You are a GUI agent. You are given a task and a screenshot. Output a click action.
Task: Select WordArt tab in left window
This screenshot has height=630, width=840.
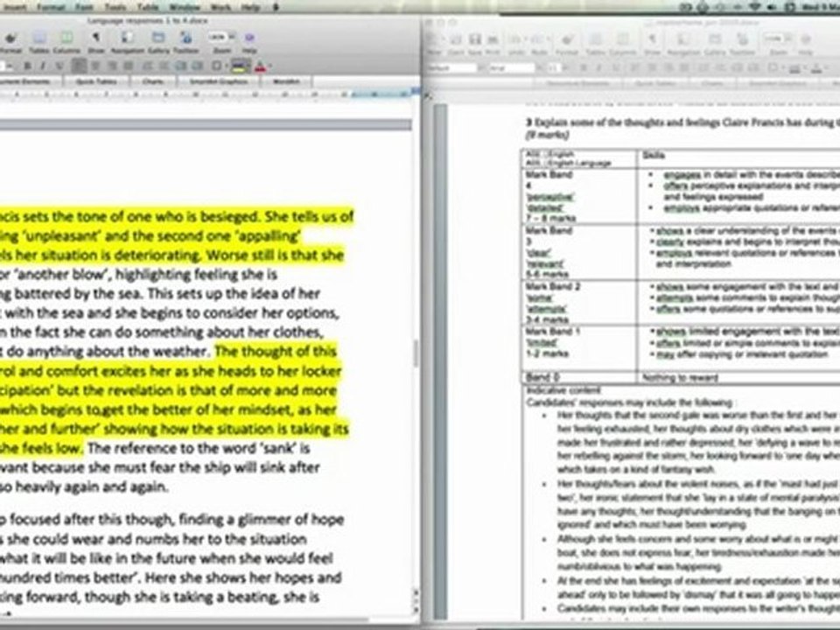(287, 81)
